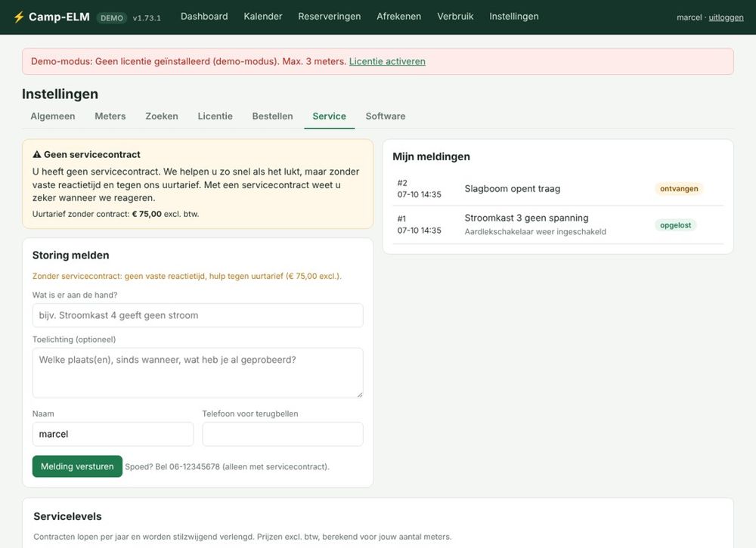The image size is (756, 548).
Task: Click the 'Stroomkast 3 geen spanning' report
Action: click(558, 224)
